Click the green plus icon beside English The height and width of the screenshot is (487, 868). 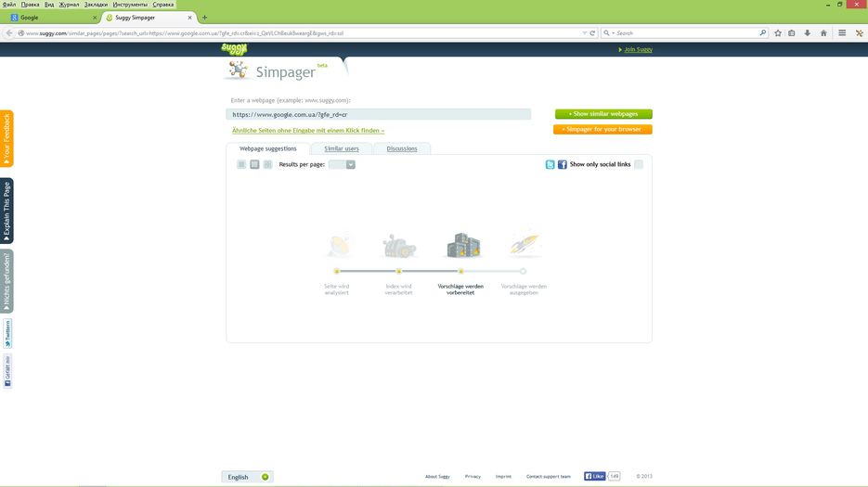[x=266, y=477]
